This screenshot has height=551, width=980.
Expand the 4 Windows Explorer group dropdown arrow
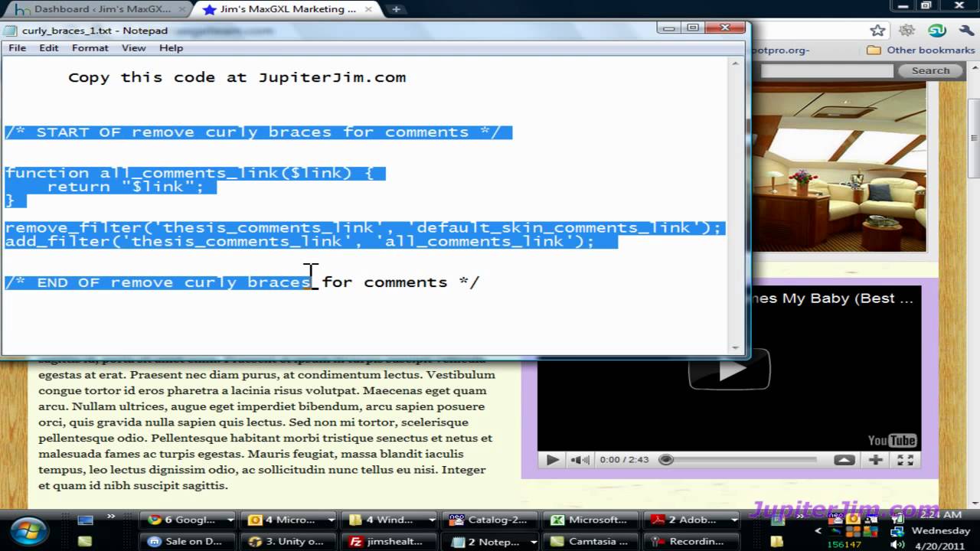(431, 520)
